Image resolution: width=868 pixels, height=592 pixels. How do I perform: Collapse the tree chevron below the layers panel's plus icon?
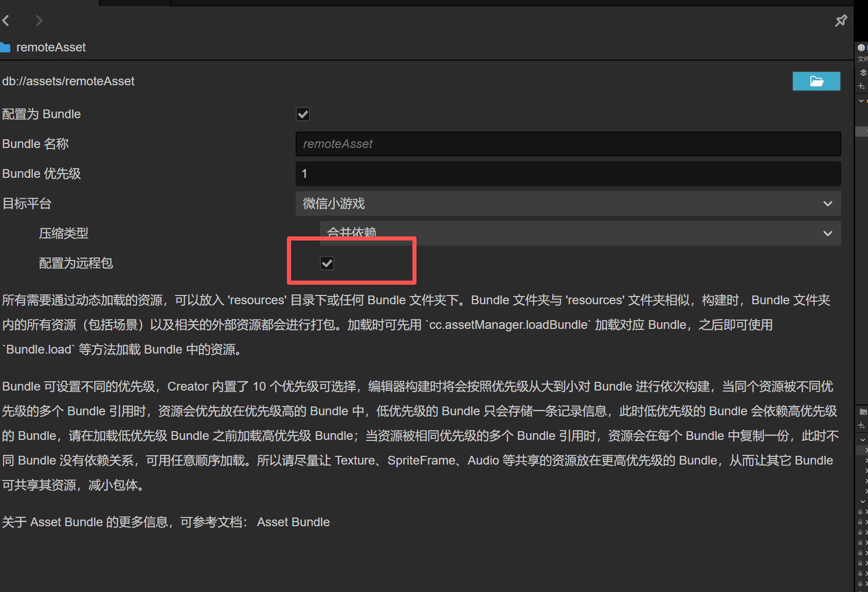point(861,101)
